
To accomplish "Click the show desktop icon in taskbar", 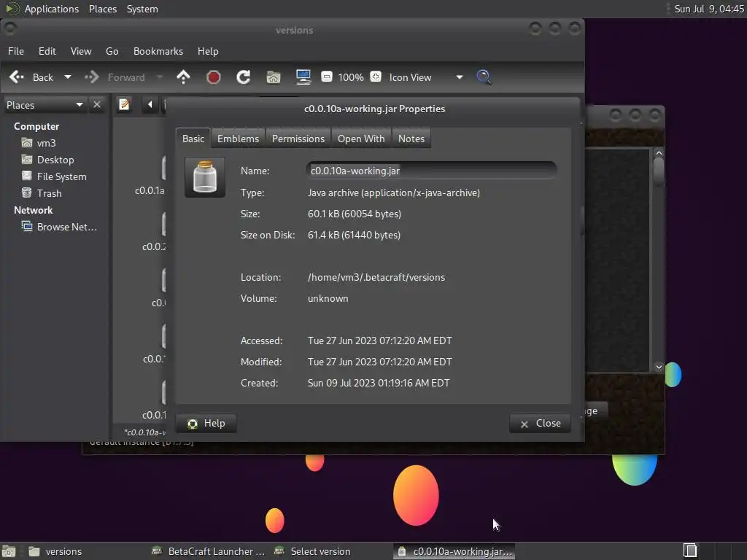I will click(x=9, y=551).
